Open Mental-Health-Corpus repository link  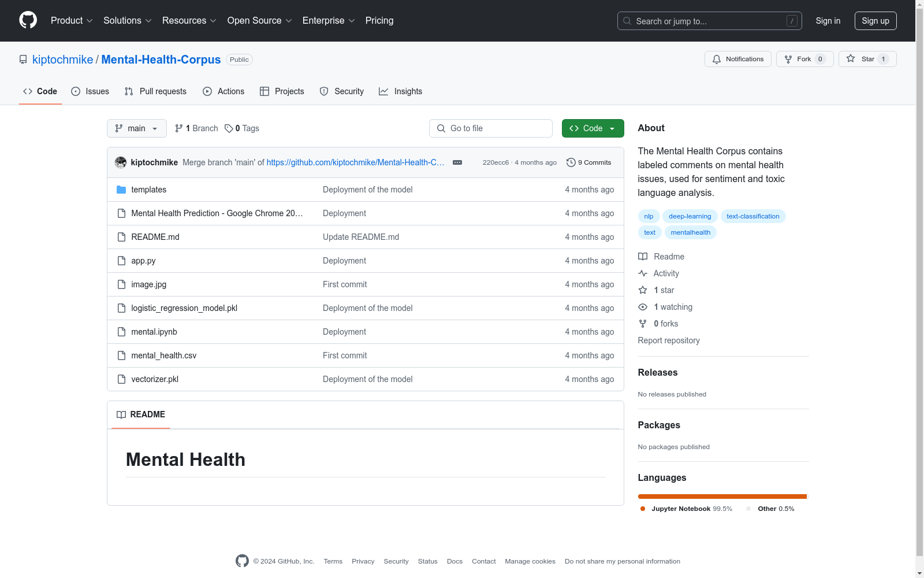tap(161, 60)
